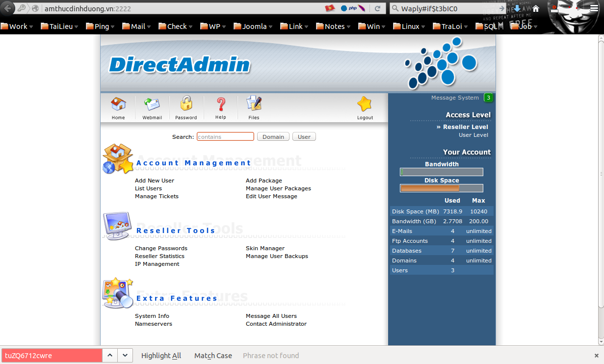Viewport: 604px width, 364px height.
Task: Open Manage Tickets link
Action: (157, 196)
